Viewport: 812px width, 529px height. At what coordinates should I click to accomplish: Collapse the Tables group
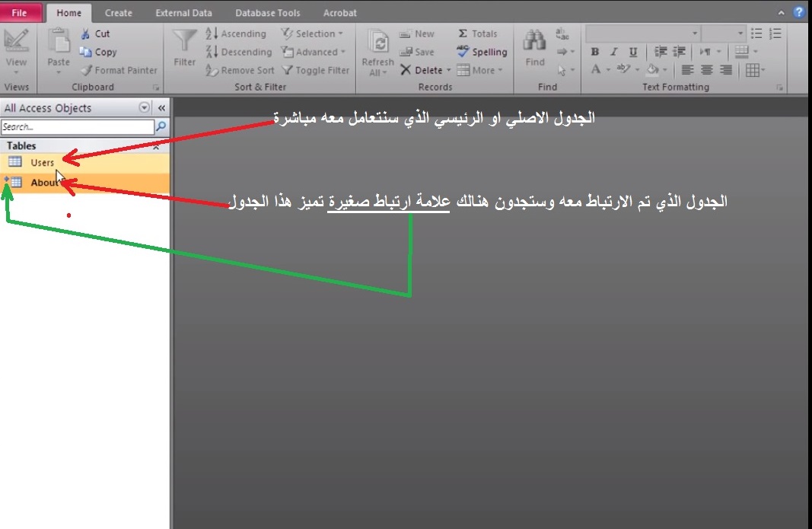point(156,147)
